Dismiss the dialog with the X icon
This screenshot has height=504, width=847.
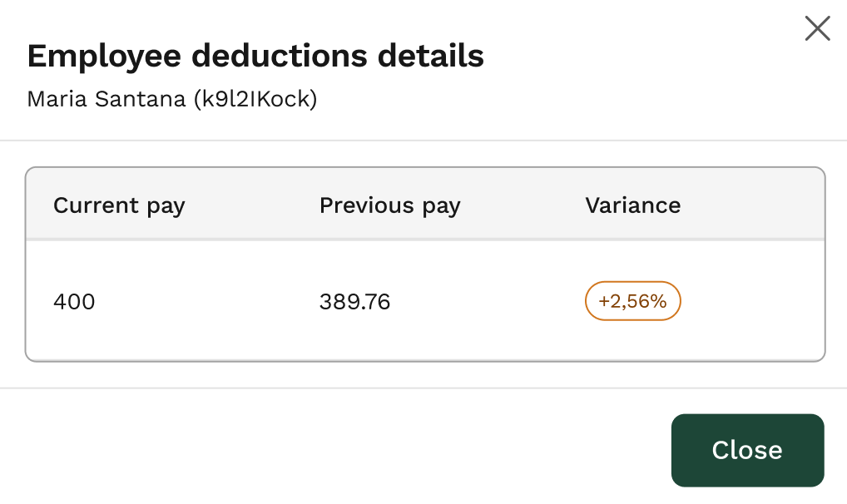pos(817,29)
